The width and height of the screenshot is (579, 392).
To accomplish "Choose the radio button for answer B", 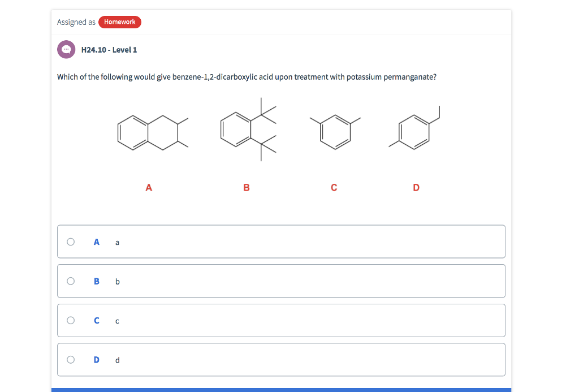I will click(x=71, y=281).
